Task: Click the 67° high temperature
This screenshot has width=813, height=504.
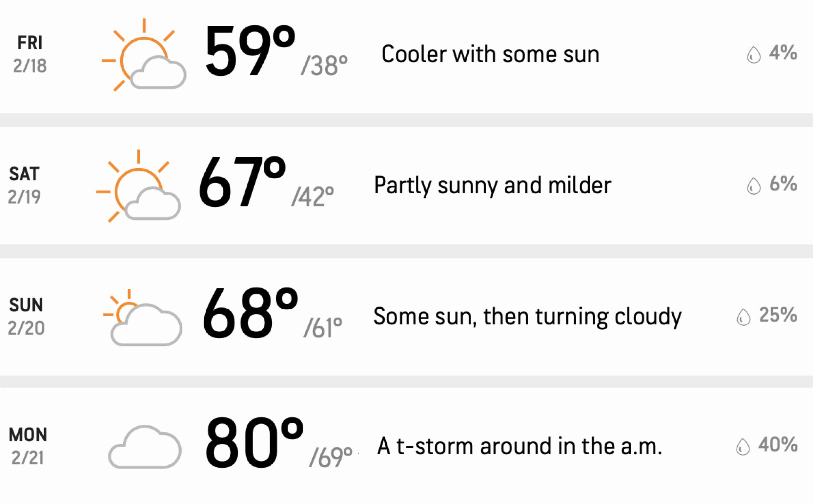Action: click(x=243, y=182)
